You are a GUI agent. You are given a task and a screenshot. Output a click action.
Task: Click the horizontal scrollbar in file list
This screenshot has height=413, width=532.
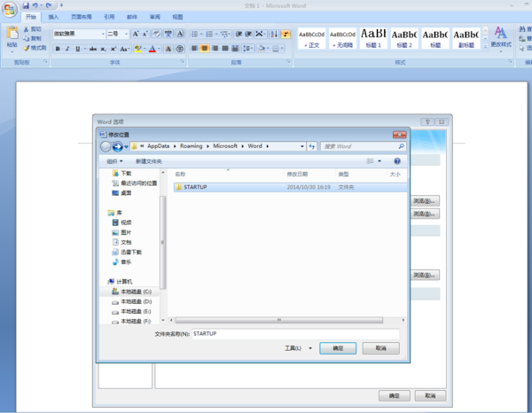279,320
